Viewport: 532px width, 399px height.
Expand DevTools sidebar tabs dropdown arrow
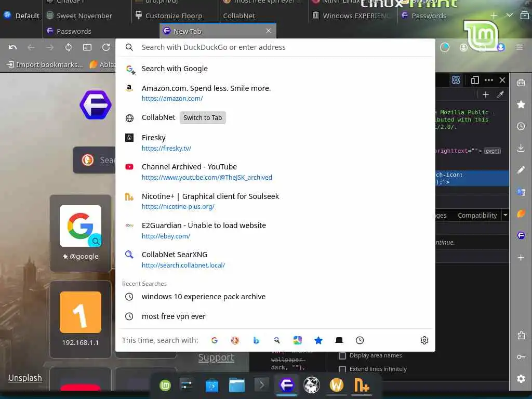coord(505,215)
